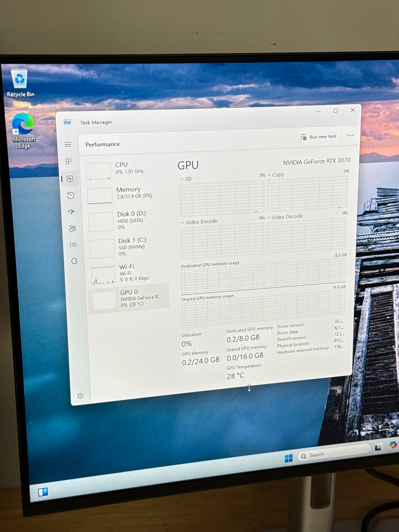
Task: Select Disk 0 (D:) performance item
Action: coord(127,221)
